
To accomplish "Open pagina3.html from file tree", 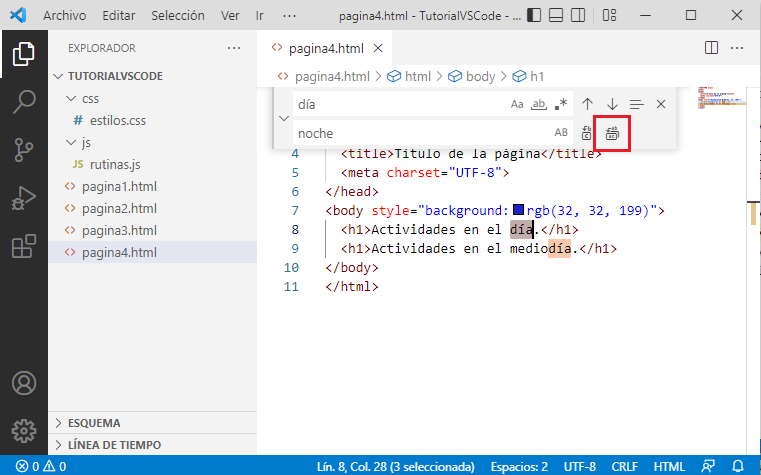I will (x=152, y=230).
